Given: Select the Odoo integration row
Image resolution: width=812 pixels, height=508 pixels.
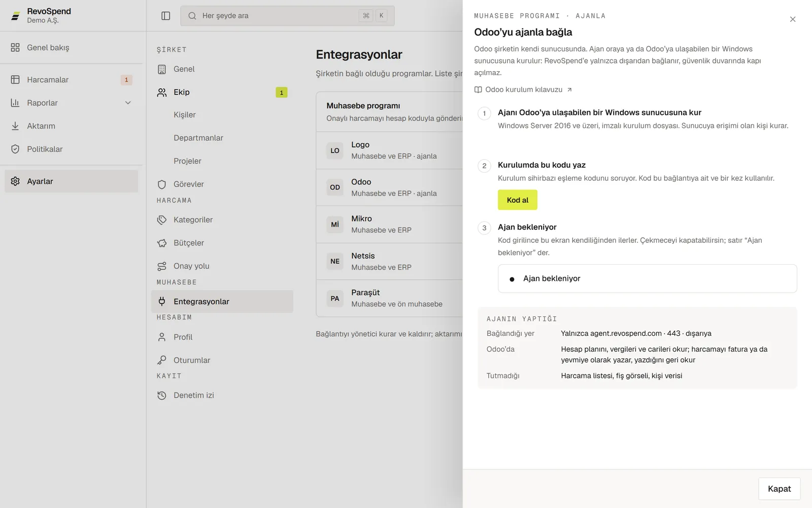Looking at the screenshot, I should (x=389, y=187).
